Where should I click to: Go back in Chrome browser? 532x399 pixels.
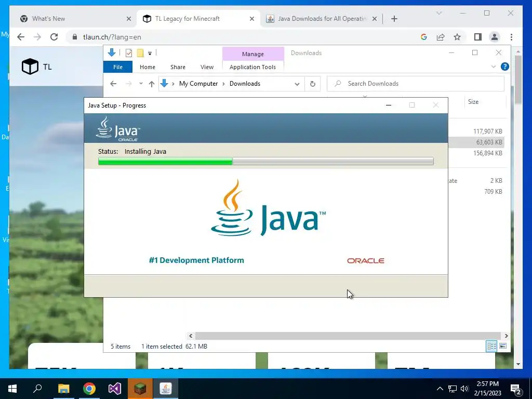tap(21, 37)
